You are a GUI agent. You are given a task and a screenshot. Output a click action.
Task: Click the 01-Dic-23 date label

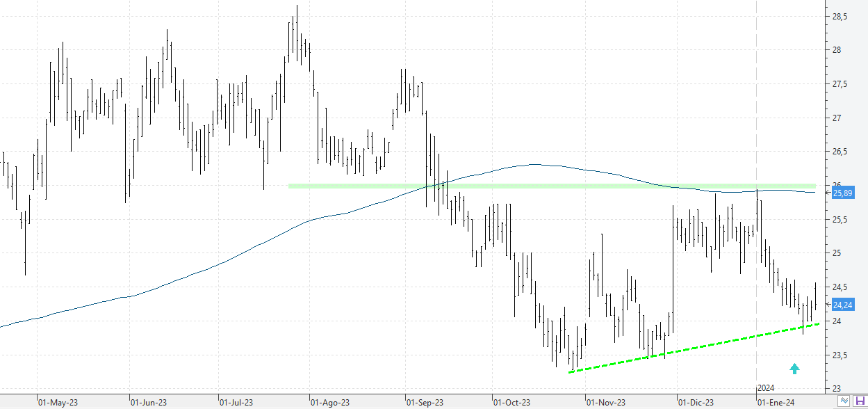(696, 402)
